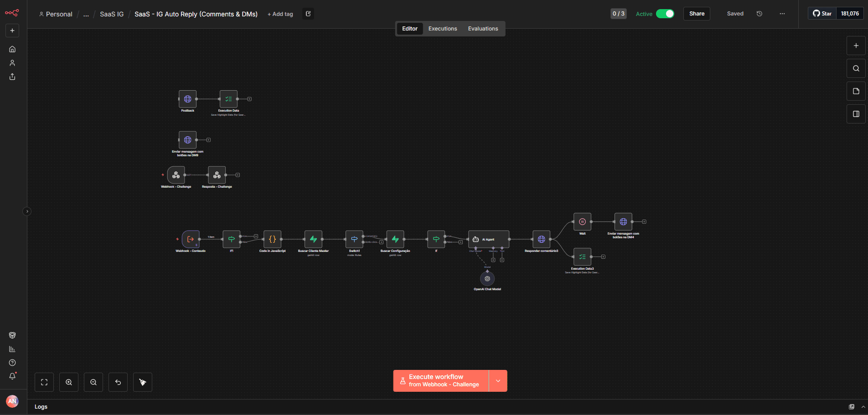This screenshot has width=868, height=415.
Task: Open notifications bell in sidebar
Action: [x=12, y=376]
